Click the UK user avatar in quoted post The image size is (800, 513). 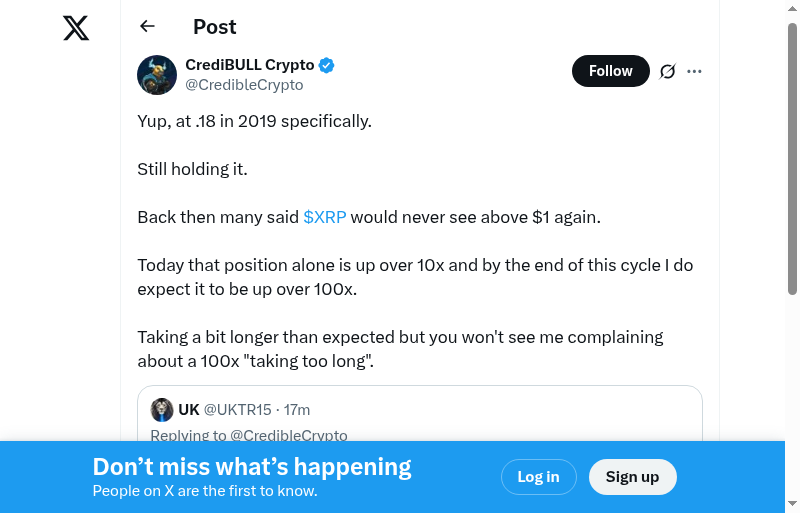tap(162, 410)
